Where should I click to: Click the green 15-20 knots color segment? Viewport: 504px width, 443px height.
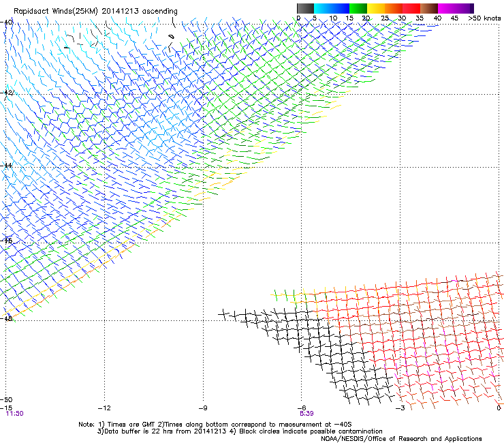[x=358, y=8]
